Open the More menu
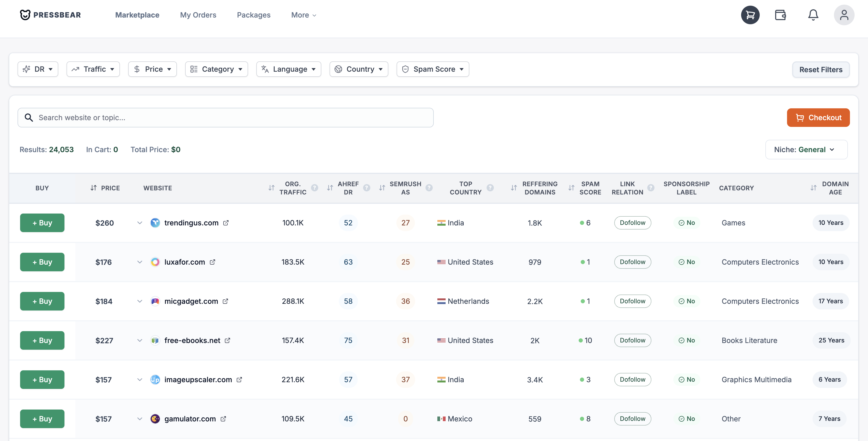This screenshot has width=868, height=441. click(304, 15)
